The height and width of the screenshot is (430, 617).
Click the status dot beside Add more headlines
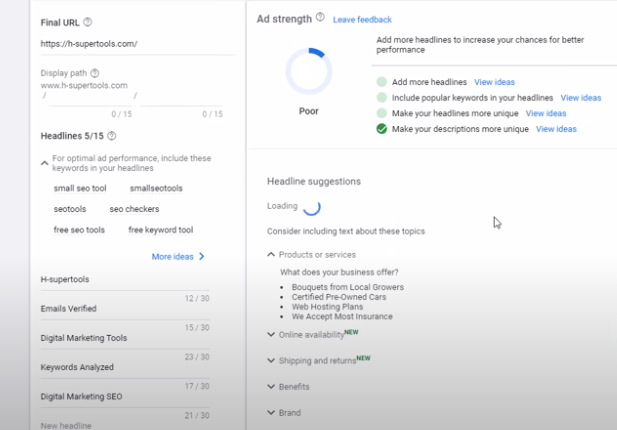[382, 82]
